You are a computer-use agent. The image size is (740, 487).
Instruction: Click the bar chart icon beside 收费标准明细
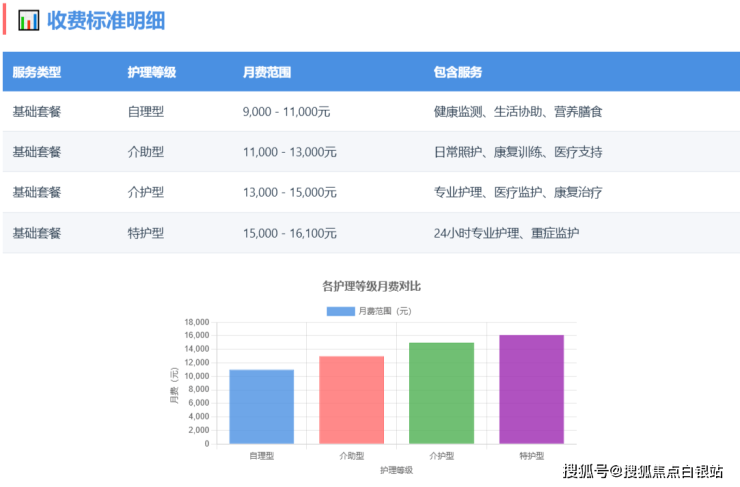tap(29, 20)
